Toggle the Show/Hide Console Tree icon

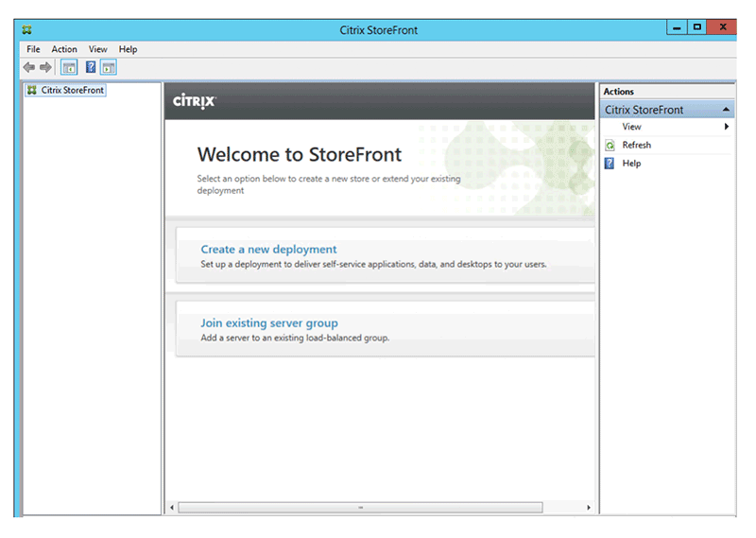pyautogui.click(x=69, y=67)
